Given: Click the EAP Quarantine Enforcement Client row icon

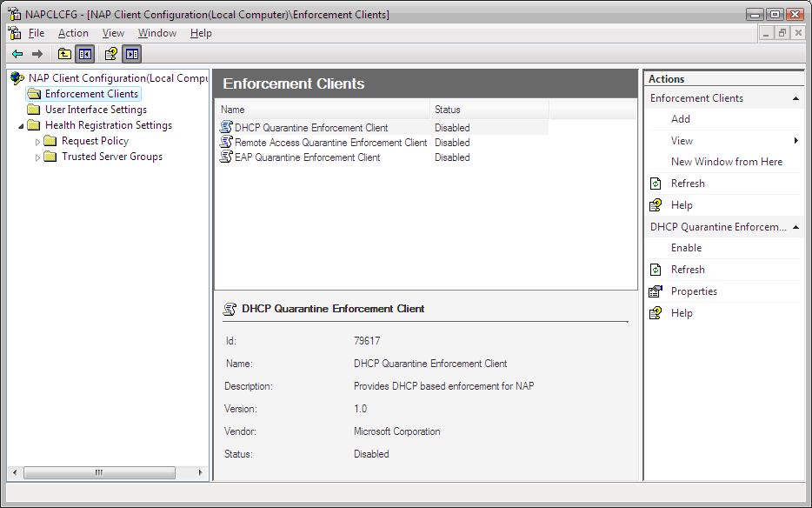Looking at the screenshot, I should coord(226,157).
